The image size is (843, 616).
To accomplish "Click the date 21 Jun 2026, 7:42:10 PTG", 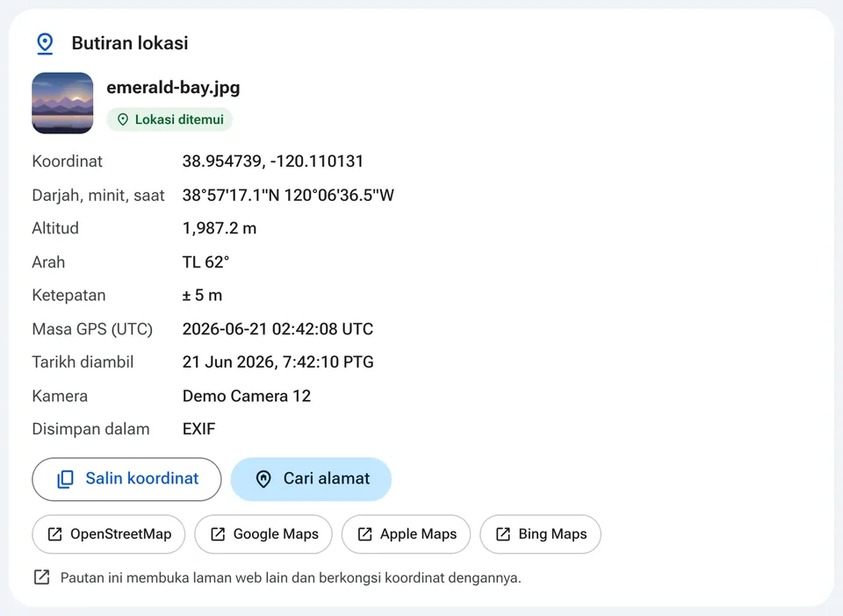I will click(278, 362).
